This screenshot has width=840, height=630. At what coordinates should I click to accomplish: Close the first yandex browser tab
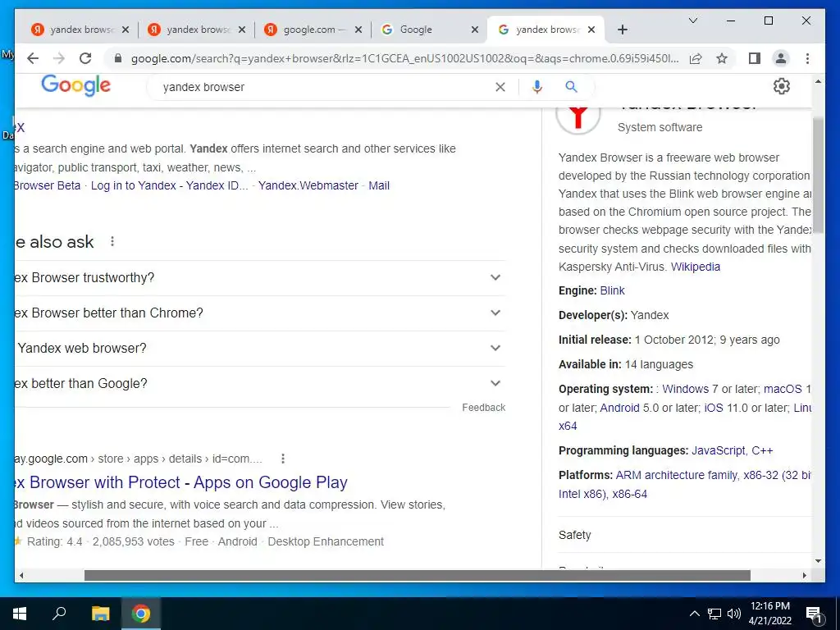pos(126,30)
